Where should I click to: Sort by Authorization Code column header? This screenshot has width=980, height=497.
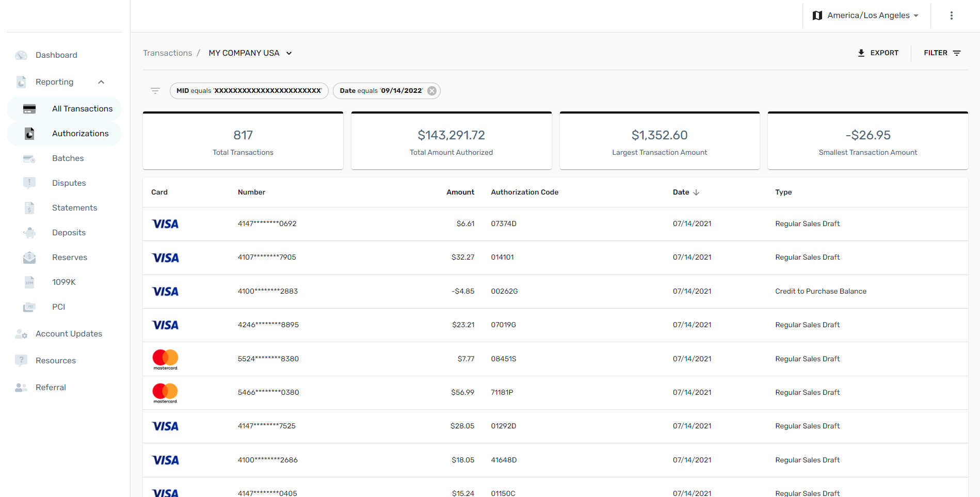click(524, 193)
